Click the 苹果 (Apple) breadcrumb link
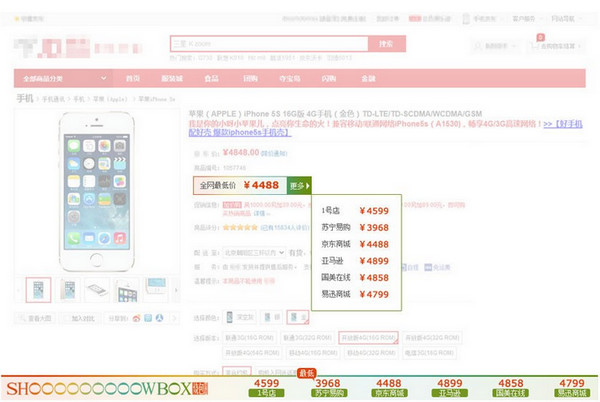Screen dimensions: 600x402 pyautogui.click(x=110, y=99)
